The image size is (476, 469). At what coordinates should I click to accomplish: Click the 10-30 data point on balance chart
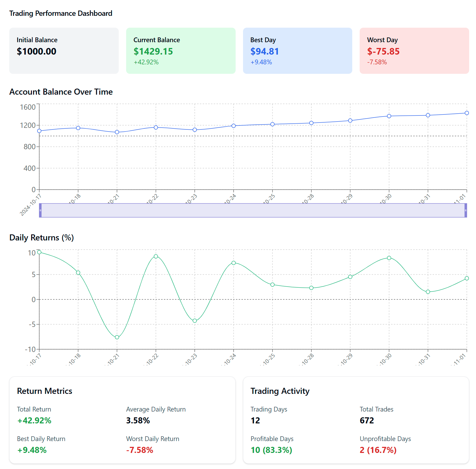pyautogui.click(x=389, y=116)
